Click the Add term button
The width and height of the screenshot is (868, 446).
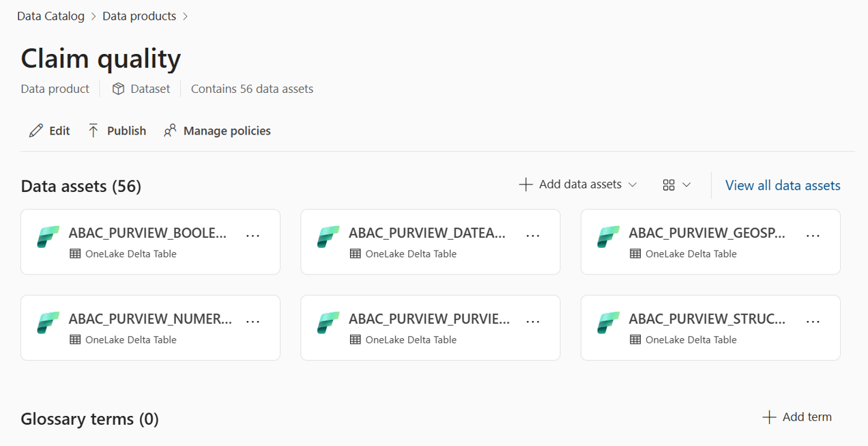point(797,417)
